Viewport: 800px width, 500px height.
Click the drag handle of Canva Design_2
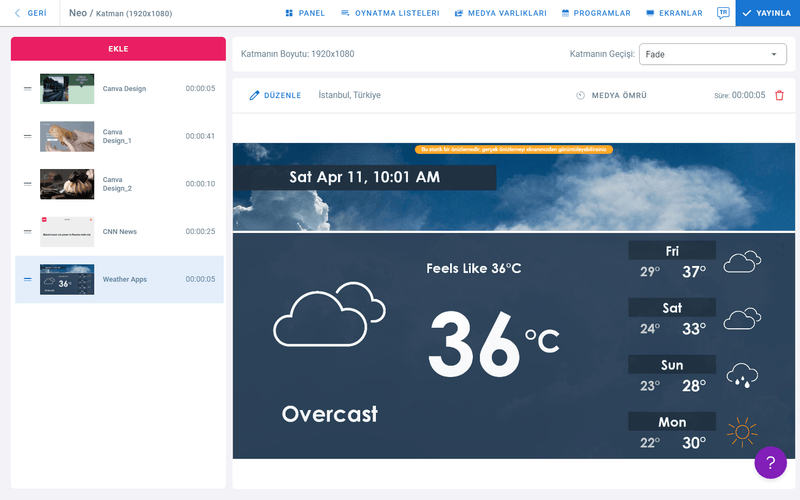pos(28,184)
